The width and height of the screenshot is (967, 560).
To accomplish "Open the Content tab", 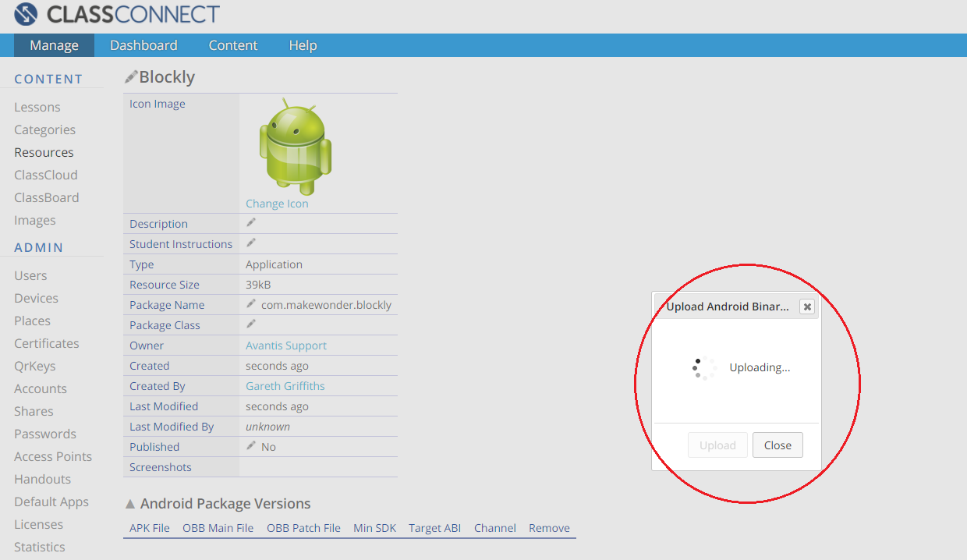I will (x=233, y=45).
